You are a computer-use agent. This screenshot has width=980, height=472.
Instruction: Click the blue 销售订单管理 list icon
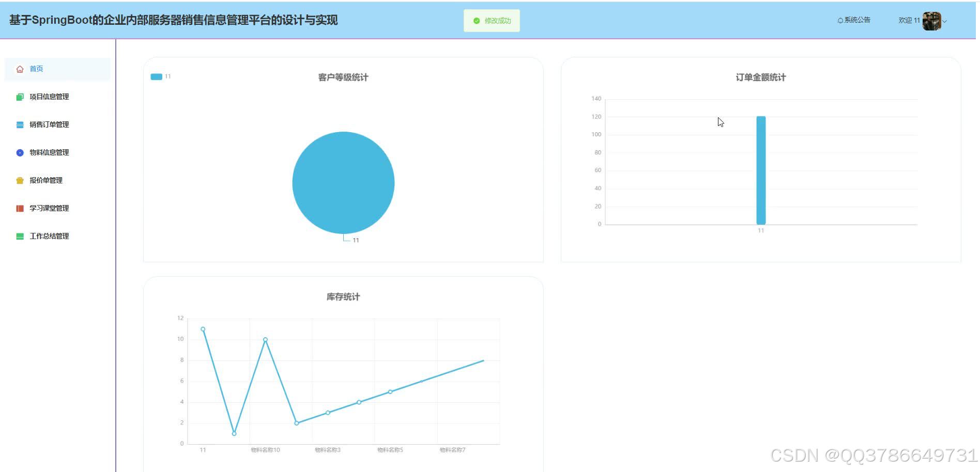pyautogui.click(x=20, y=125)
